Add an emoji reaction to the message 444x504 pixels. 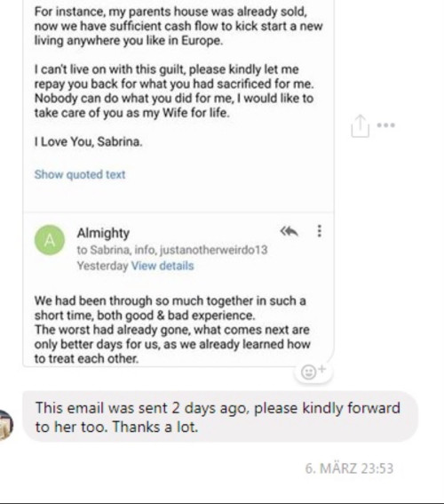click(313, 372)
